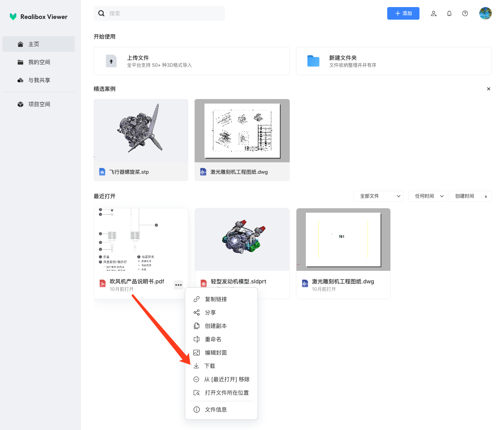Click the 上传文件 card
The height and width of the screenshot is (430, 504).
click(x=191, y=61)
